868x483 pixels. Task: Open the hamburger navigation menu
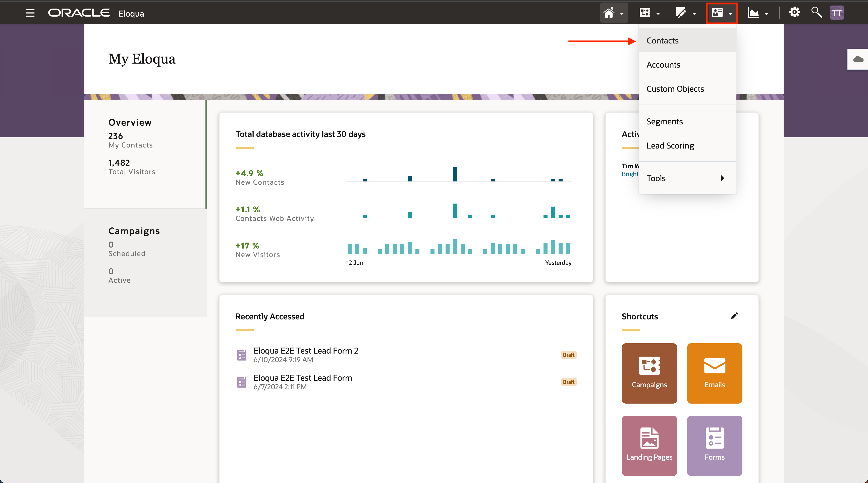30,13
